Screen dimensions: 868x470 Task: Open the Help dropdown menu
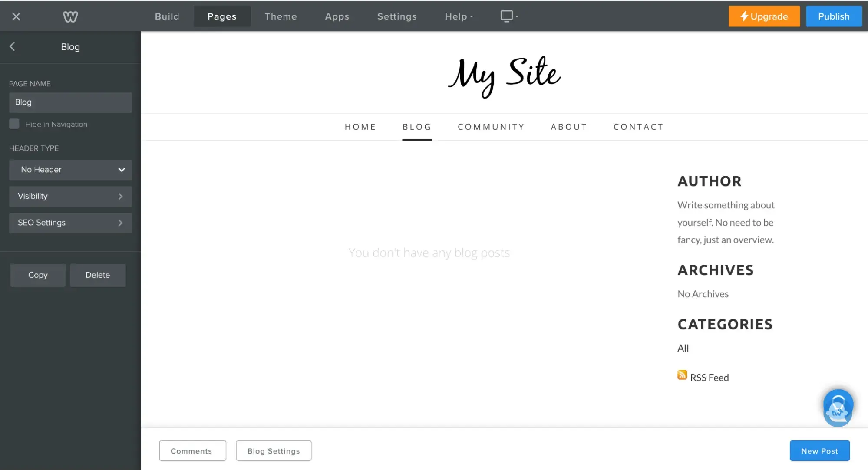[459, 16]
